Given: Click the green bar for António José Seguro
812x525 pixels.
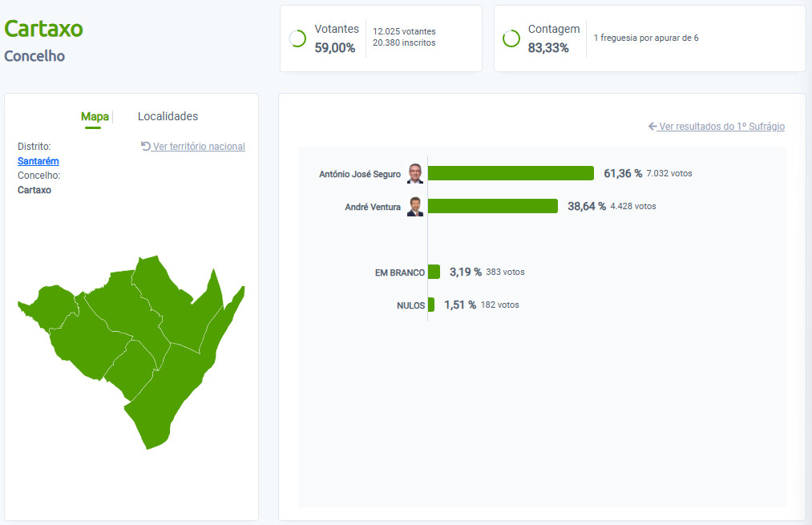Looking at the screenshot, I should tap(511, 173).
